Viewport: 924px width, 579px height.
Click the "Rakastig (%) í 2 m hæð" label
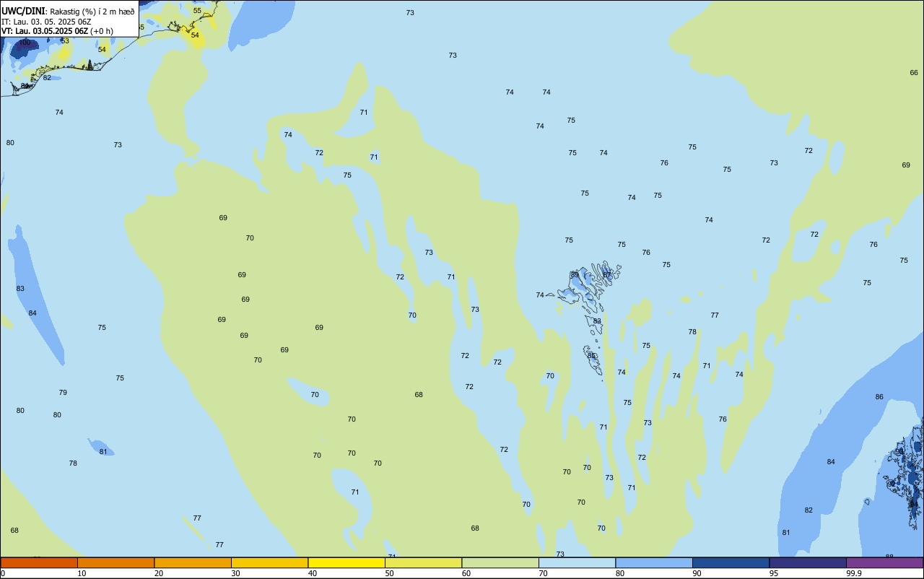coord(92,12)
